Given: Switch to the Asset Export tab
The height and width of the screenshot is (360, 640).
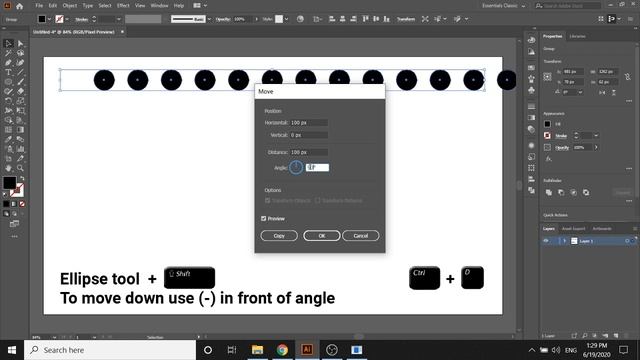Looking at the screenshot, I should 573,229.
